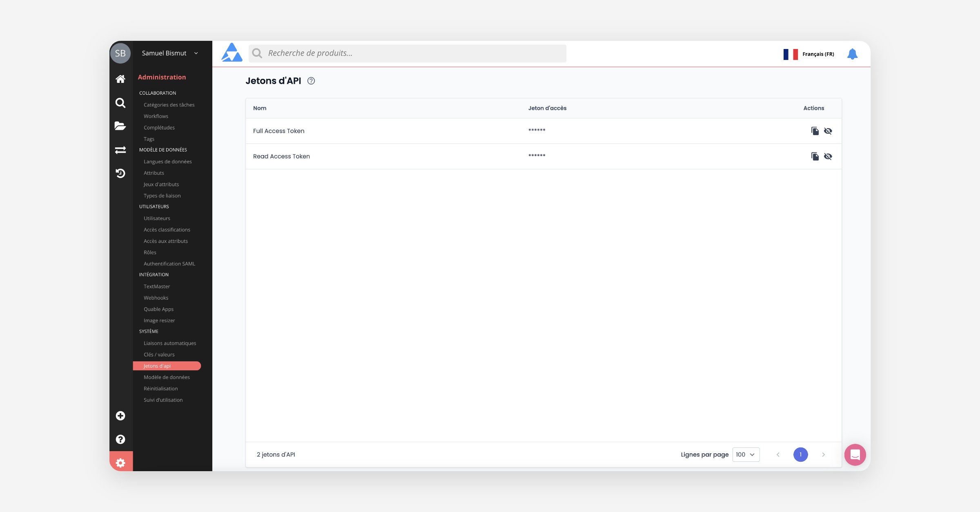Select Jetons d'api menu entry

tap(167, 366)
